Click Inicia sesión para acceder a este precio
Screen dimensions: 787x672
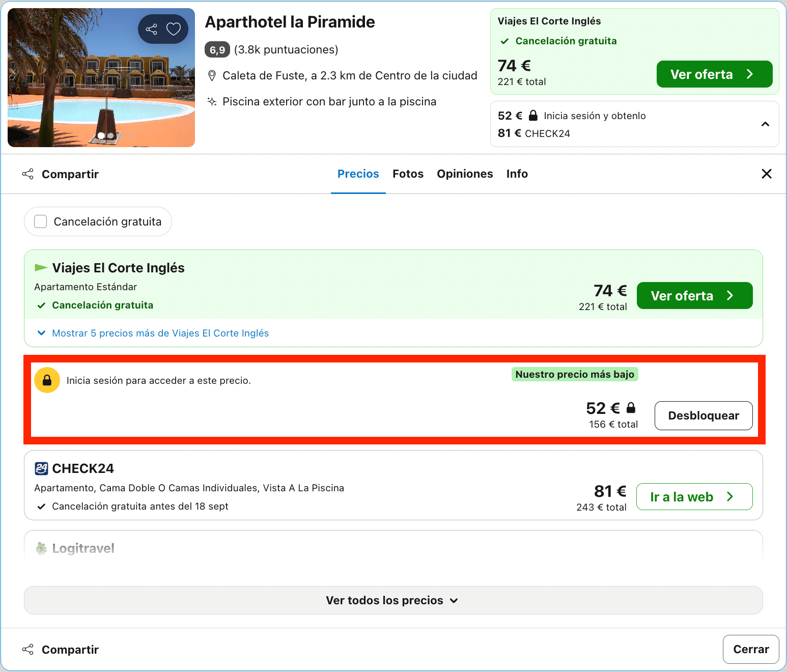point(159,380)
